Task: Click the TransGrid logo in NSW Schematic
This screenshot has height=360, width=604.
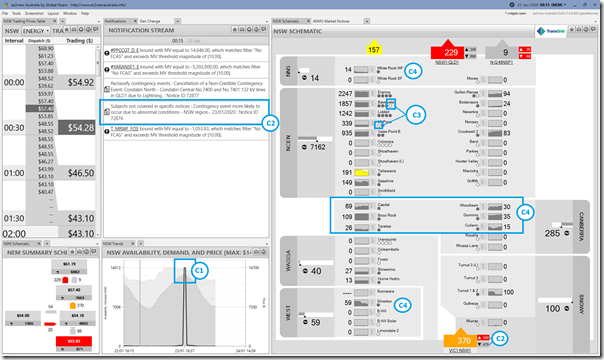Action: point(550,31)
